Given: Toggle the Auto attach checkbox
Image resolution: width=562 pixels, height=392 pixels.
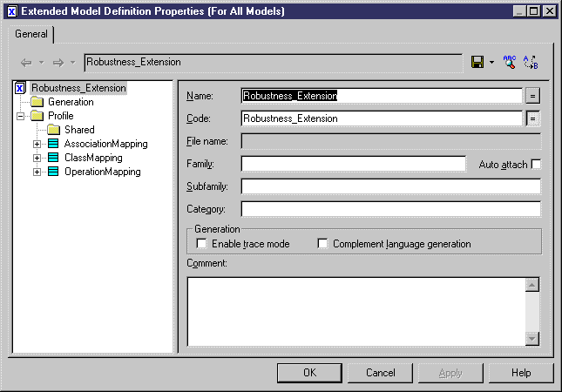Looking at the screenshot, I should coord(536,164).
